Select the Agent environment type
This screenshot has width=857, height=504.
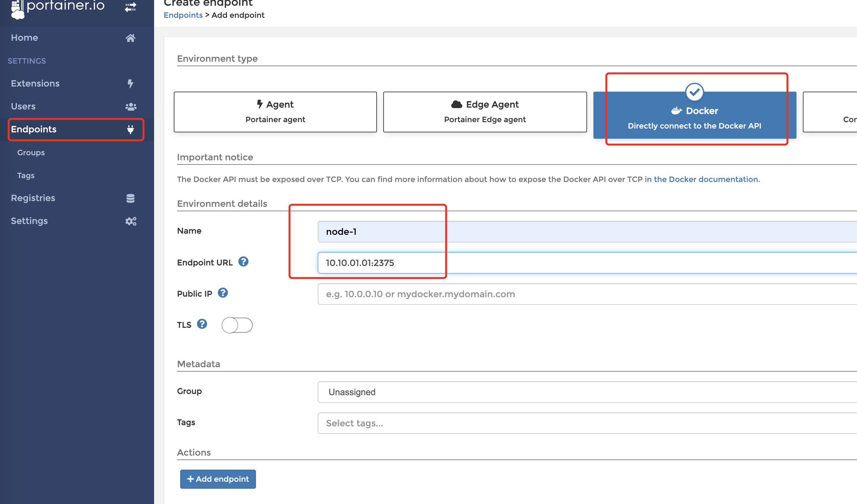click(275, 112)
